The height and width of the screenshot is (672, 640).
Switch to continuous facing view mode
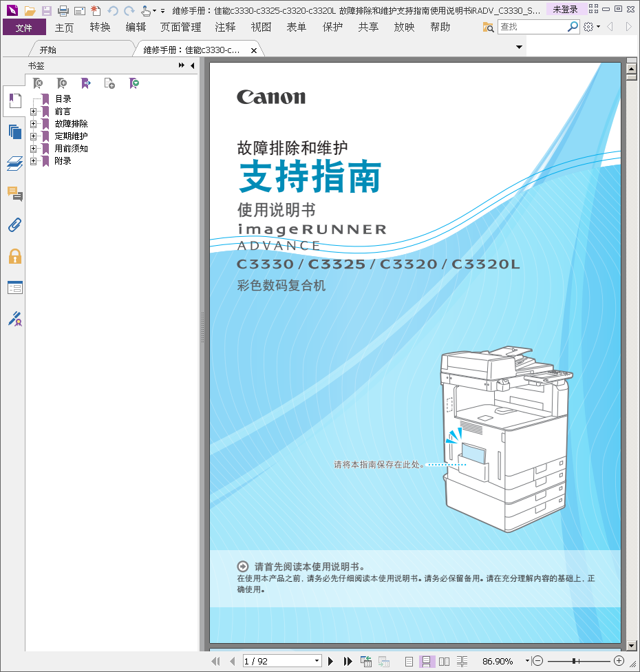click(462, 661)
